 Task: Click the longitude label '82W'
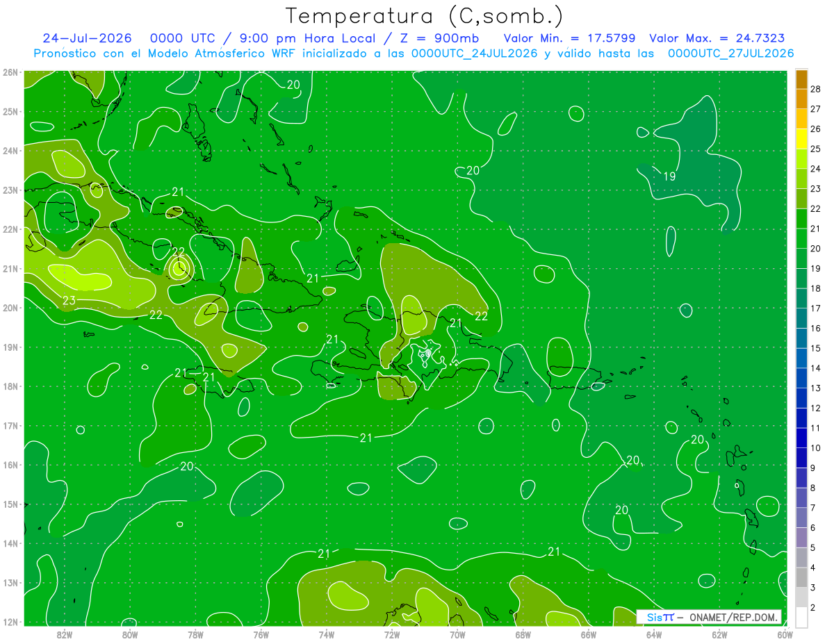coord(65,634)
